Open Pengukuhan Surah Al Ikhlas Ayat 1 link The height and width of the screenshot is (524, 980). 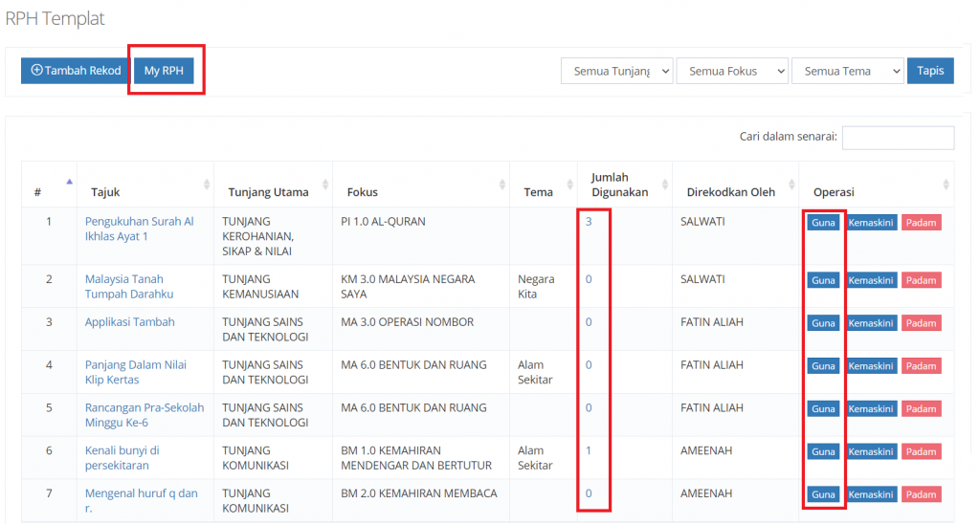point(139,229)
